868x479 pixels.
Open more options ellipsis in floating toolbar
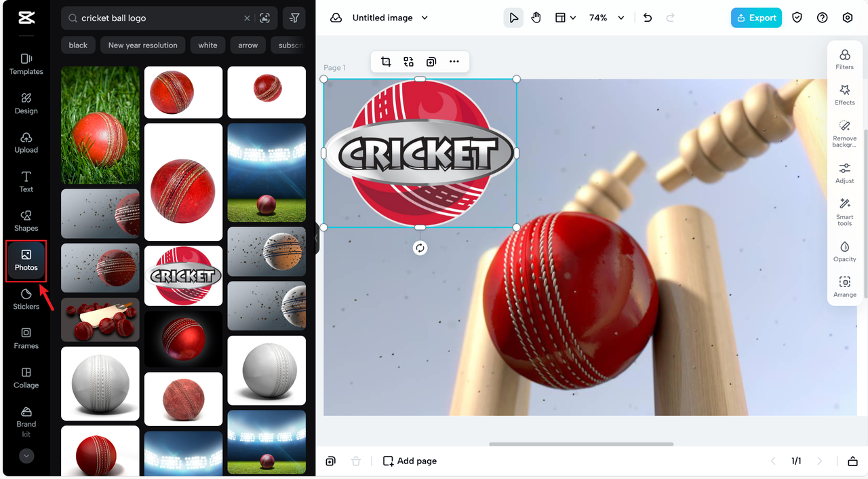(454, 62)
